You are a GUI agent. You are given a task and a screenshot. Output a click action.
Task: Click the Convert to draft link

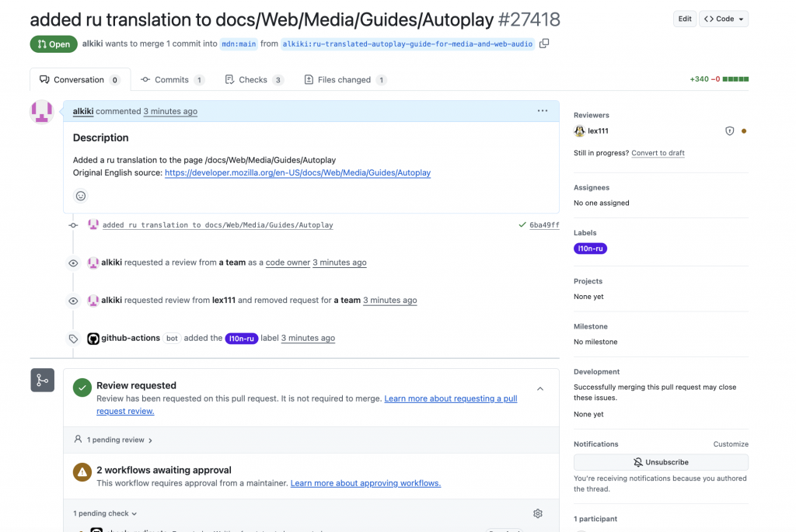pos(658,153)
